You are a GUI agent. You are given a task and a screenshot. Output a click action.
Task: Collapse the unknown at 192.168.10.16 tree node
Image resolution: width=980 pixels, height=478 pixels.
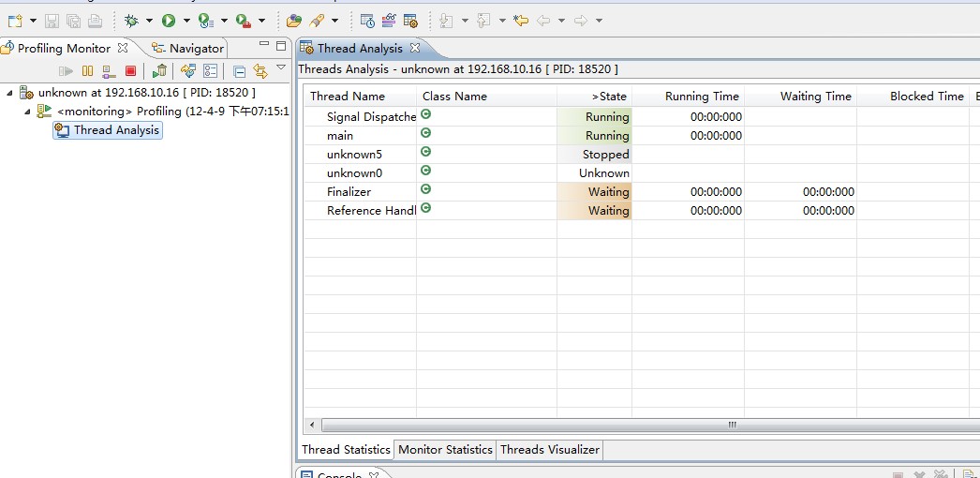point(10,92)
